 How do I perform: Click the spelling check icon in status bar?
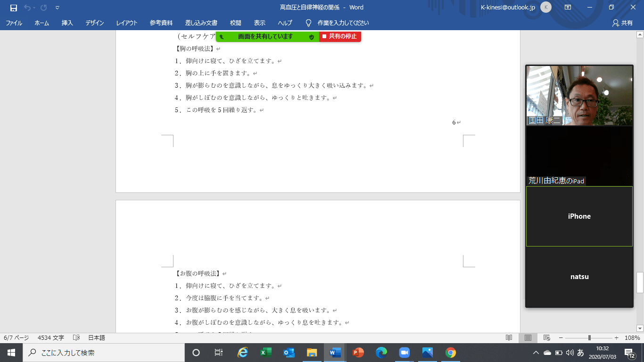click(76, 338)
